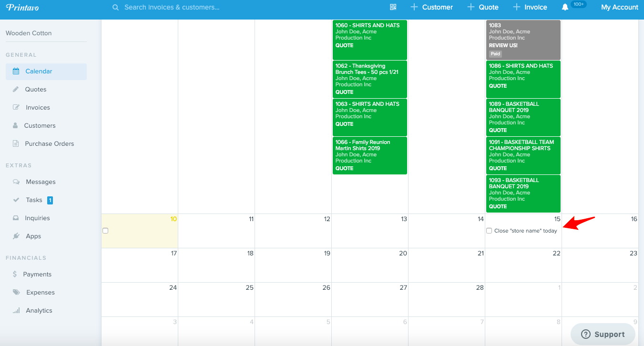Click the Wooden Cotton shop name

pyautogui.click(x=29, y=33)
